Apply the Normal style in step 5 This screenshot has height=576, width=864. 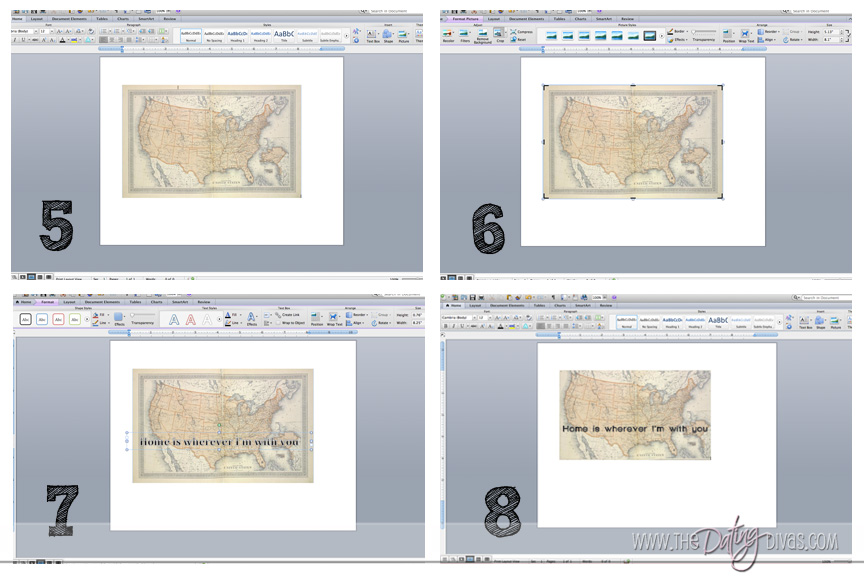coord(191,36)
